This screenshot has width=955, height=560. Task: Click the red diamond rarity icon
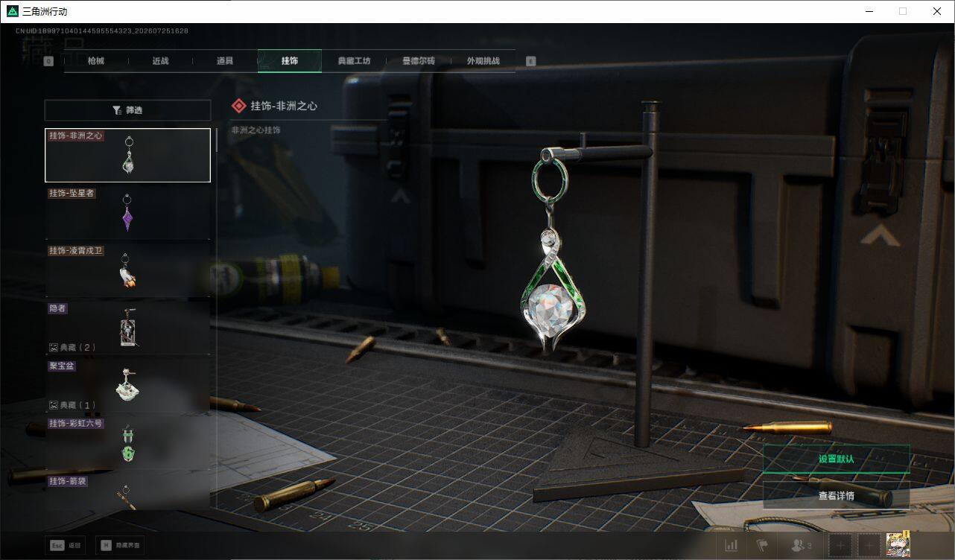coord(238,106)
